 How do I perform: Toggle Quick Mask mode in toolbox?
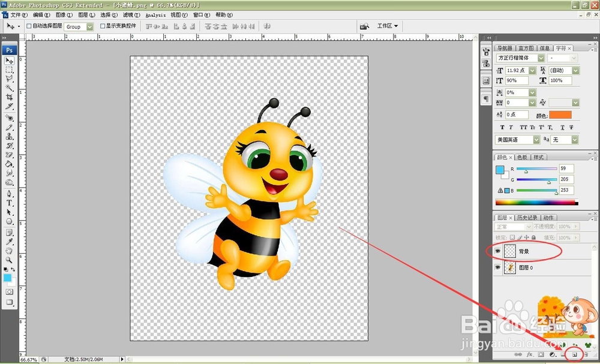coord(9,291)
